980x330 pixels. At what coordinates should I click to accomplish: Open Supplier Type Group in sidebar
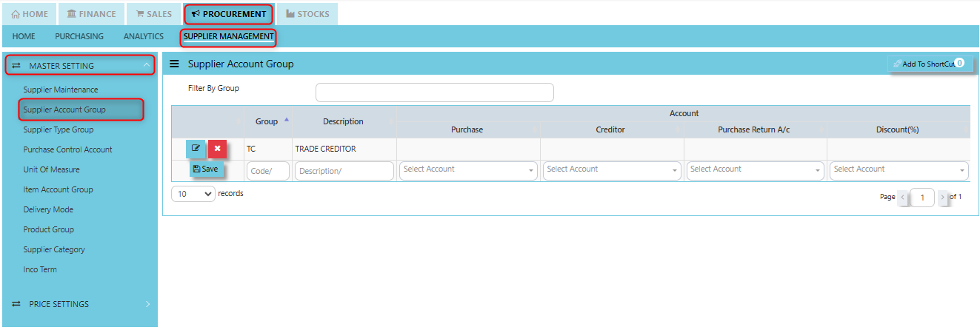coord(59,129)
